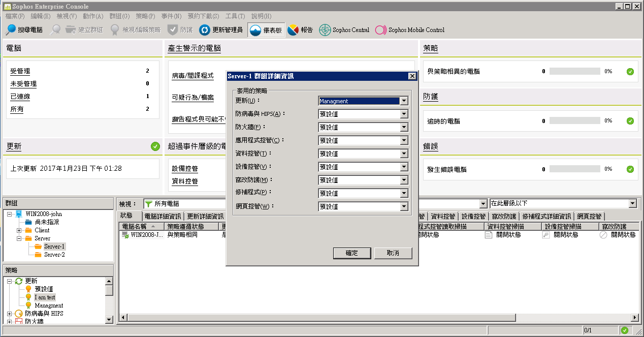Switch to the 修補程式詳細資訊 tab
Viewport: 644px width, 337px height.
548,217
